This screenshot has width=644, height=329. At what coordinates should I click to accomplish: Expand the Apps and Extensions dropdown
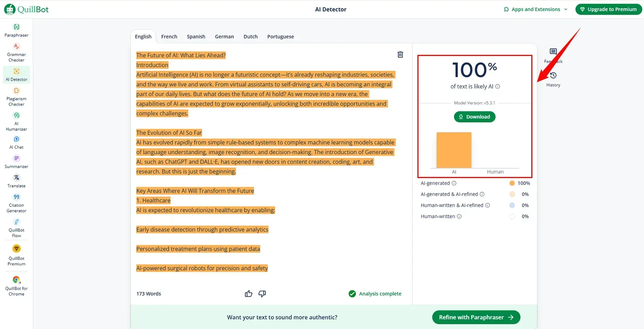point(535,9)
